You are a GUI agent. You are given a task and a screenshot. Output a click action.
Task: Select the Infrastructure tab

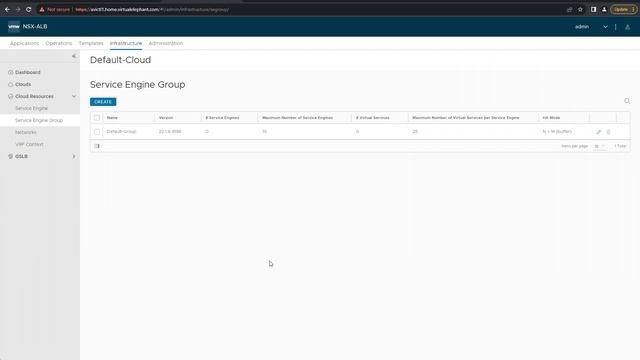coord(126,43)
